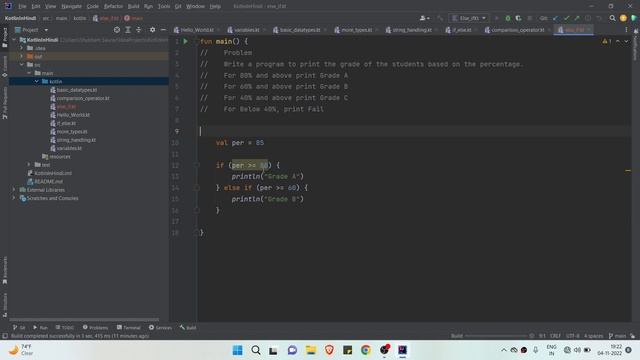Switch to variables.kt editor tab
This screenshot has height=360, width=640.
pos(246,30)
